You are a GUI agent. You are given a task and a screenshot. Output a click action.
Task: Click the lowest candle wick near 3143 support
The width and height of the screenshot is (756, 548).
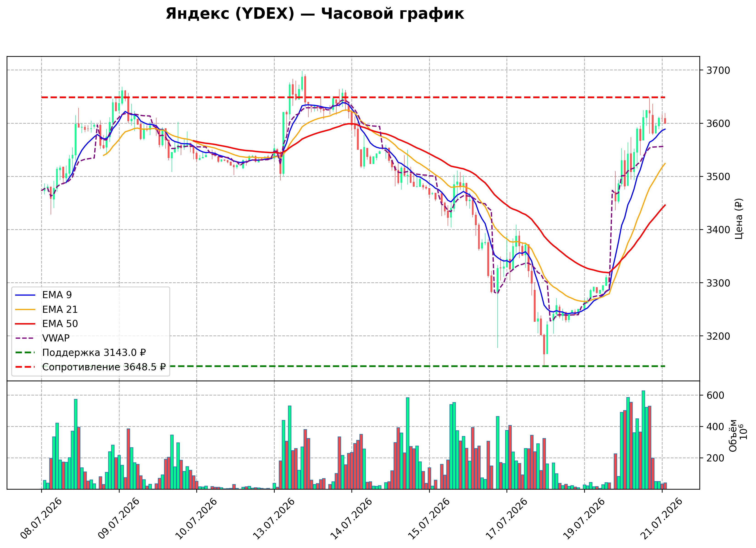pos(544,360)
